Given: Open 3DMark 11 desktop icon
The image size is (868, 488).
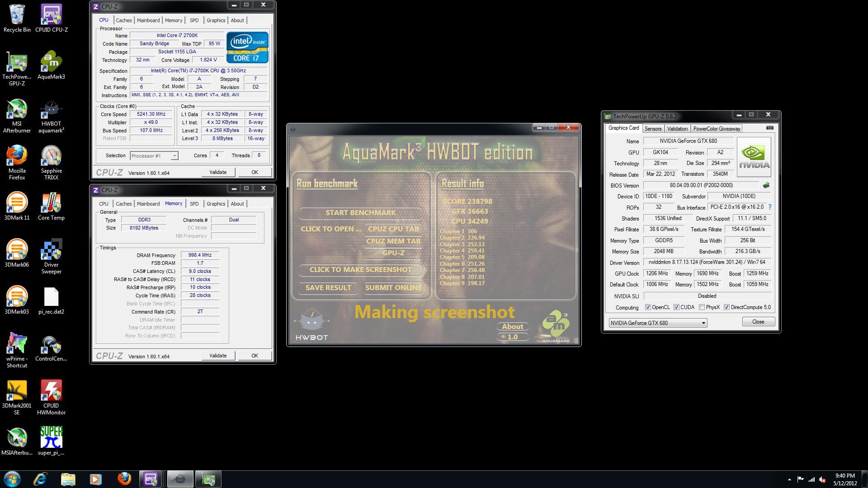Looking at the screenshot, I should point(17,206).
